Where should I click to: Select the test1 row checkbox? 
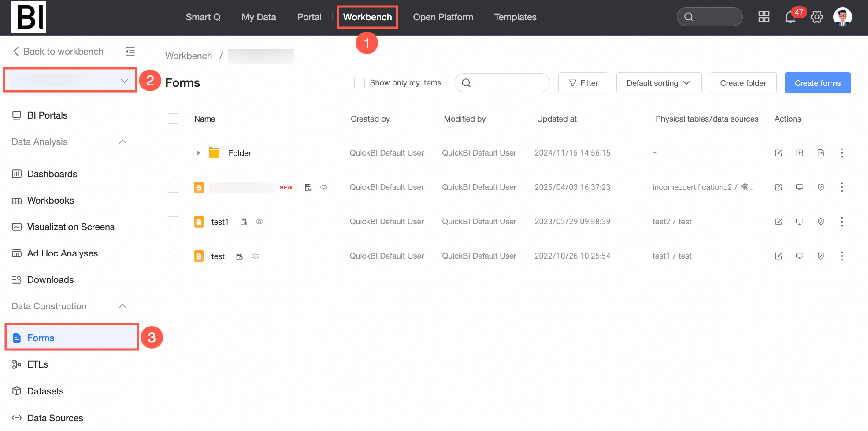[x=173, y=222]
